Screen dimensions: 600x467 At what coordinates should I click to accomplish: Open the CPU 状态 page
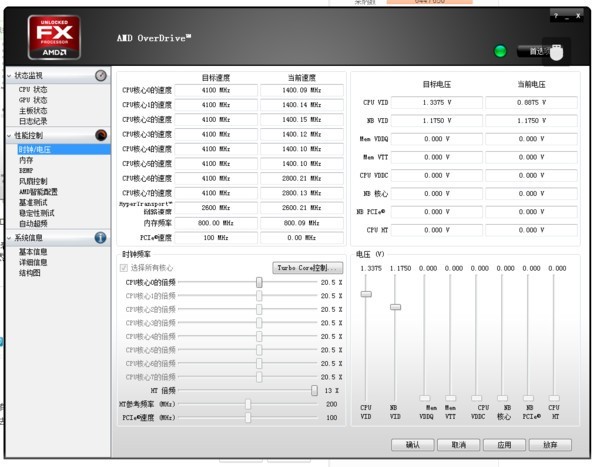(32, 89)
